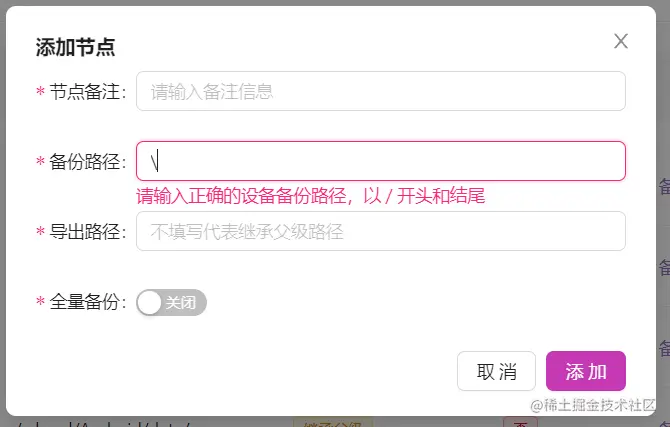The width and height of the screenshot is (670, 427).
Task: Click the red asterisk beside 节点备注
Action: pos(40,91)
